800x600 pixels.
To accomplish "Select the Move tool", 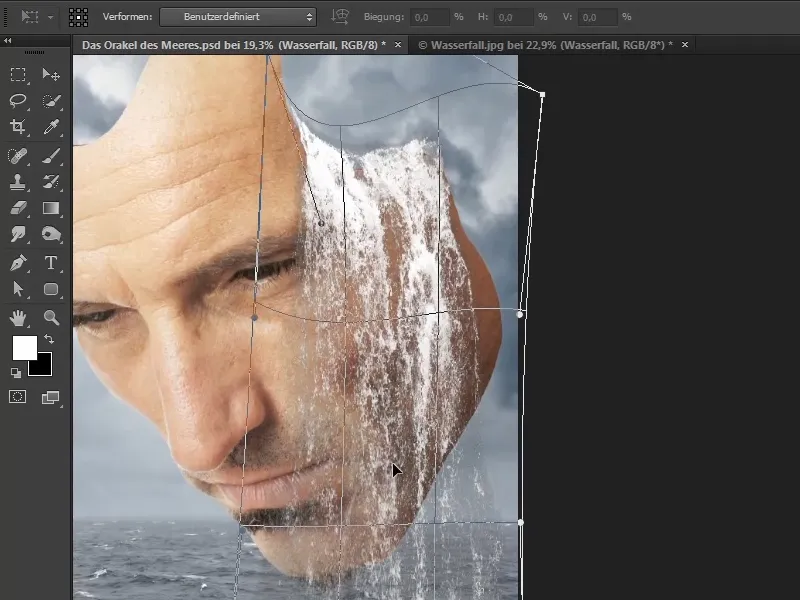I will (x=51, y=75).
